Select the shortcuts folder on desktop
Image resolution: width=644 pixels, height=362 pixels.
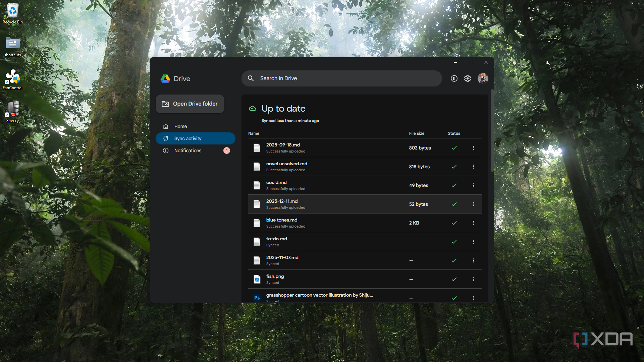click(13, 47)
